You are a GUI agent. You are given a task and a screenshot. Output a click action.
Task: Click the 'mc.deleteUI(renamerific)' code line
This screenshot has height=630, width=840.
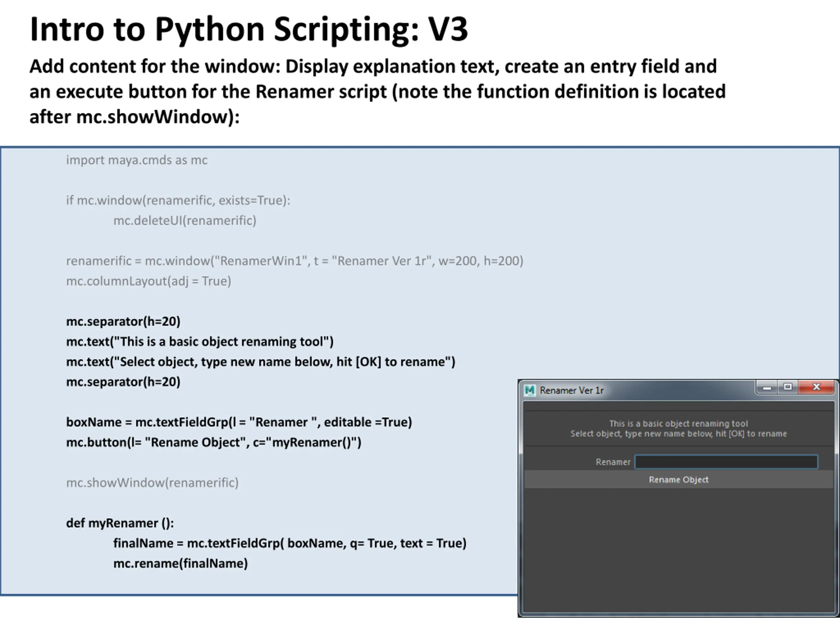point(185,220)
